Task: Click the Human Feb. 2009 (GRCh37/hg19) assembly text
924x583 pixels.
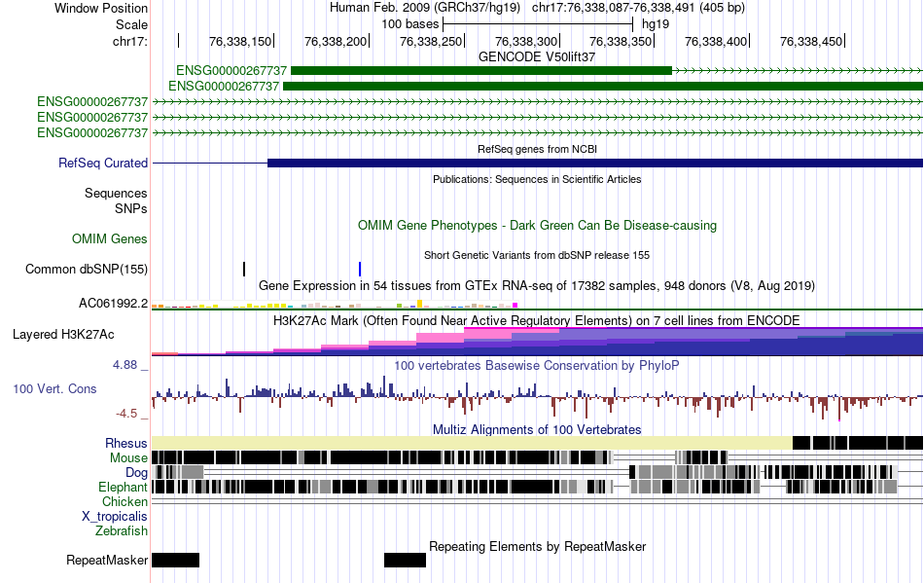Action: 425,8
